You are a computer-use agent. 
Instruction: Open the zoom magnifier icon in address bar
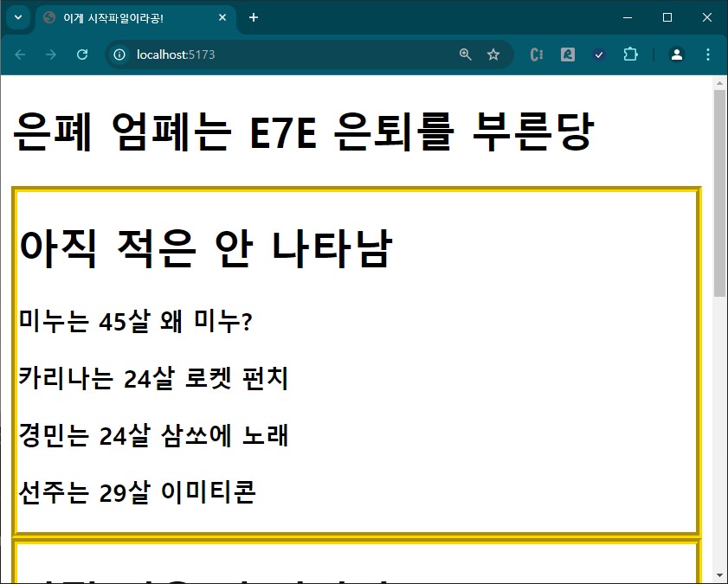[x=465, y=55]
